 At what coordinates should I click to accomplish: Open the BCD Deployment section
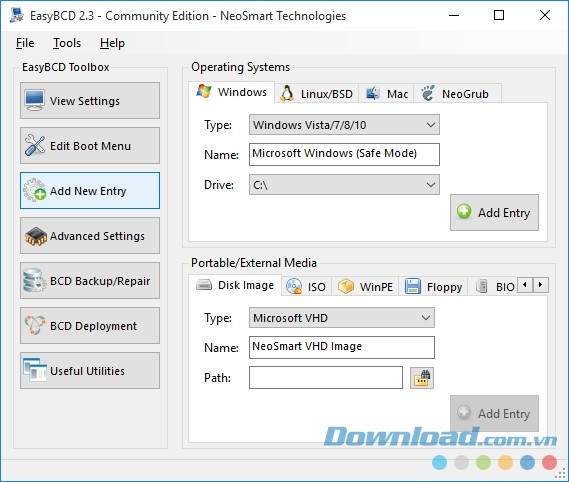click(x=90, y=326)
